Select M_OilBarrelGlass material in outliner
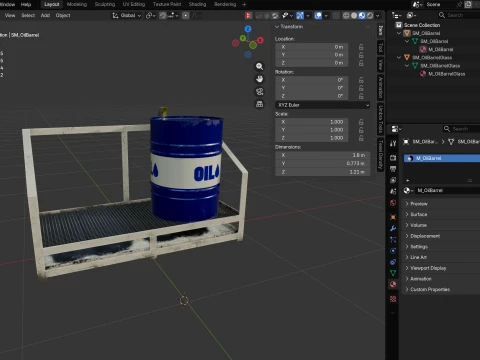480x360 pixels. 446,74
